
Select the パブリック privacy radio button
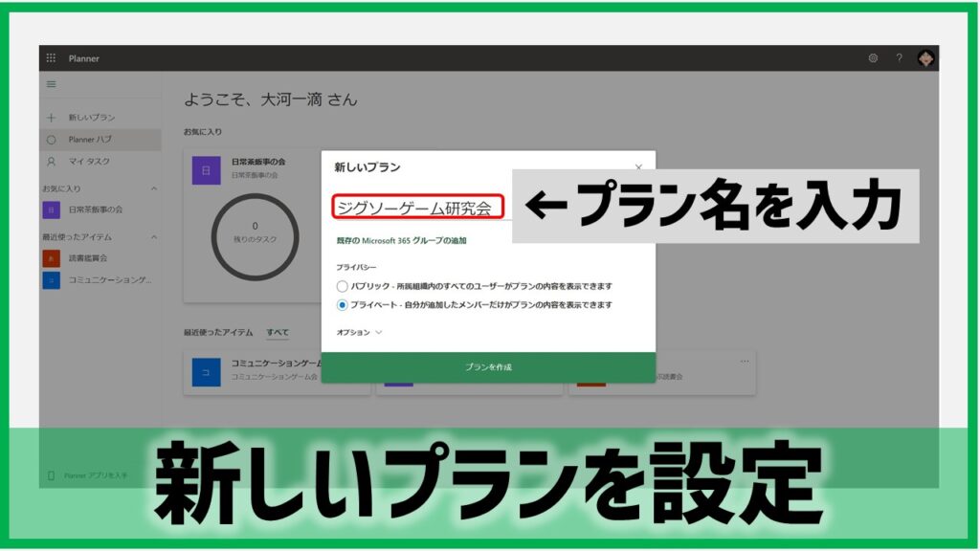point(342,286)
